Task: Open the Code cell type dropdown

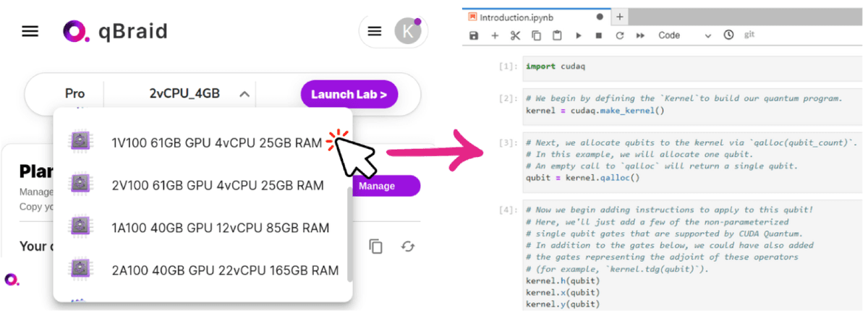Action: pos(684,35)
